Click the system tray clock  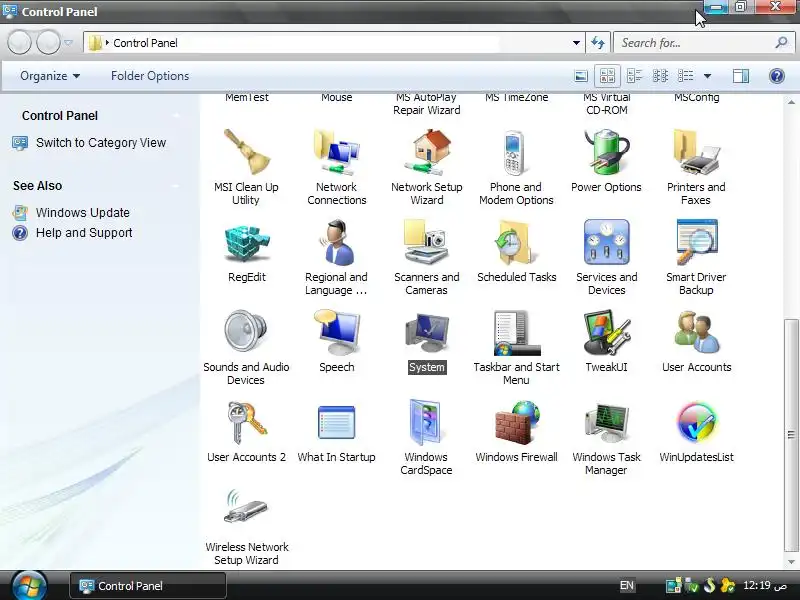[x=765, y=585]
